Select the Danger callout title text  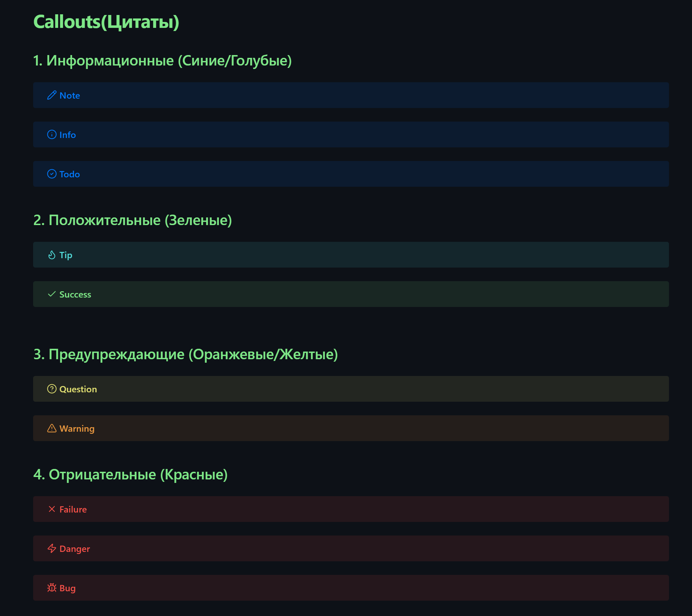click(75, 549)
